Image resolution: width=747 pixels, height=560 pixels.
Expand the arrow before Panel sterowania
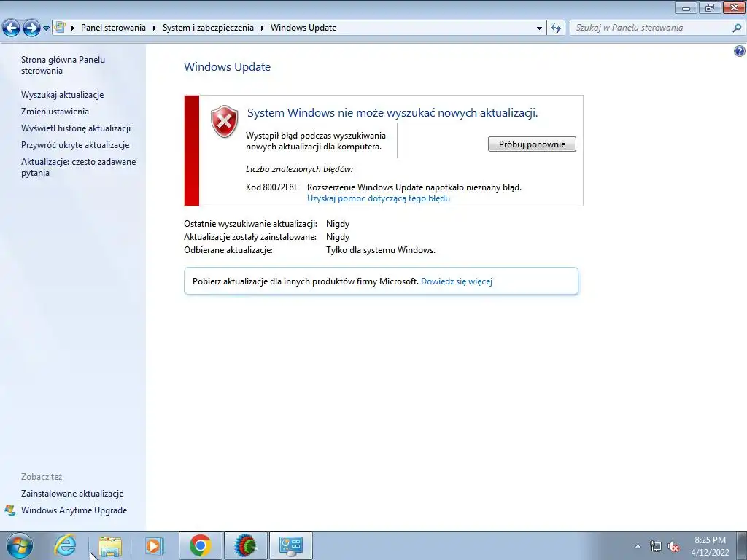(x=73, y=28)
